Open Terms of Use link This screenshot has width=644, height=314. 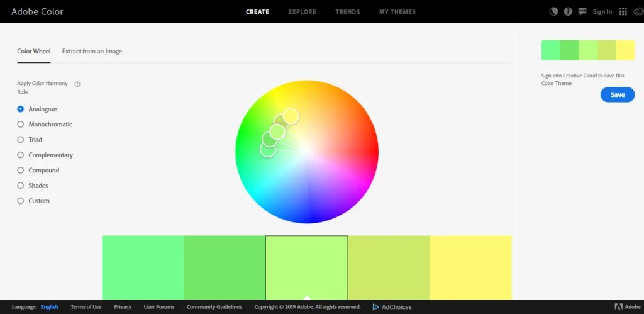tap(86, 306)
